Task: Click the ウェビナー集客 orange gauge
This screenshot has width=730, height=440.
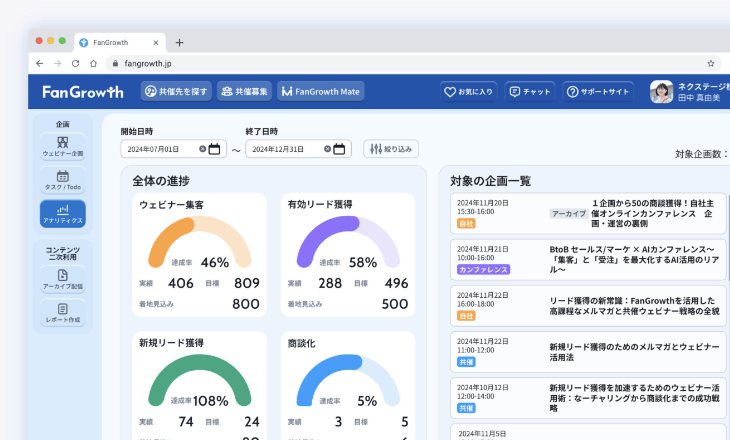Action: click(x=200, y=242)
